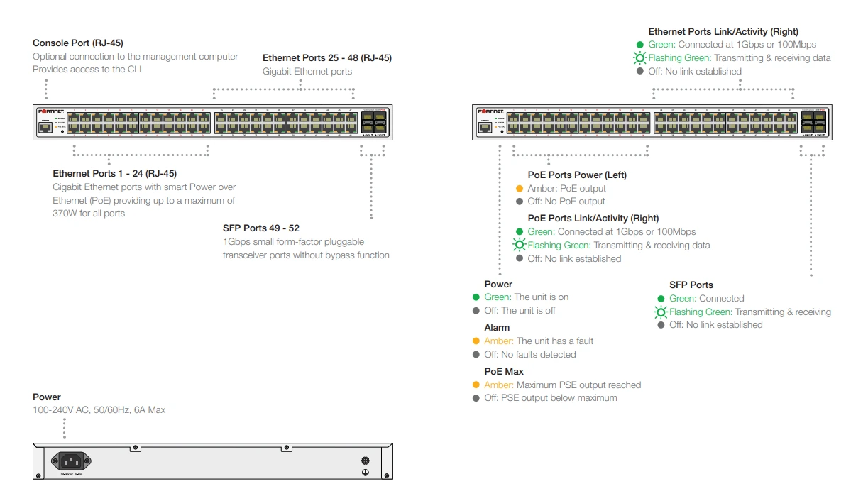Click the "PoE Max" heading
868x496 pixels.
coord(504,372)
